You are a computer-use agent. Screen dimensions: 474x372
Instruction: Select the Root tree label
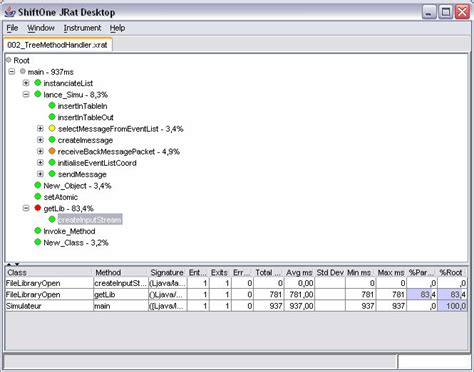(x=21, y=61)
